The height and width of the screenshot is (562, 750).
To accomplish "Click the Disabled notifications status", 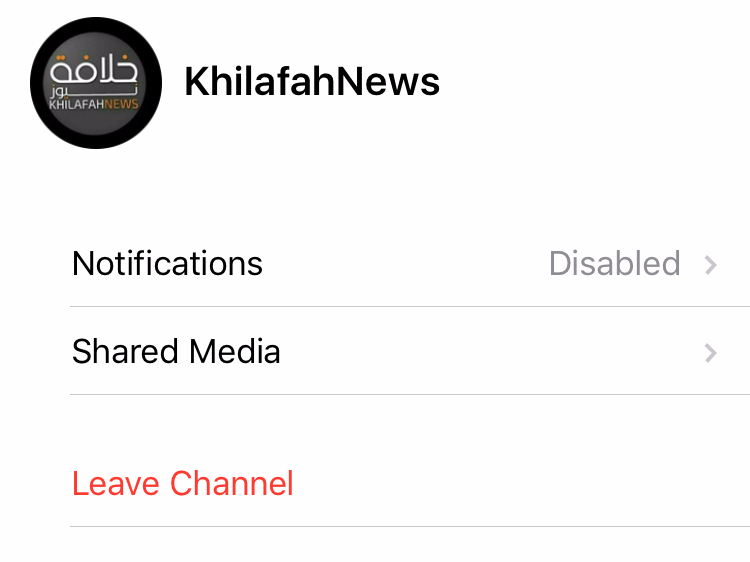I will [615, 263].
